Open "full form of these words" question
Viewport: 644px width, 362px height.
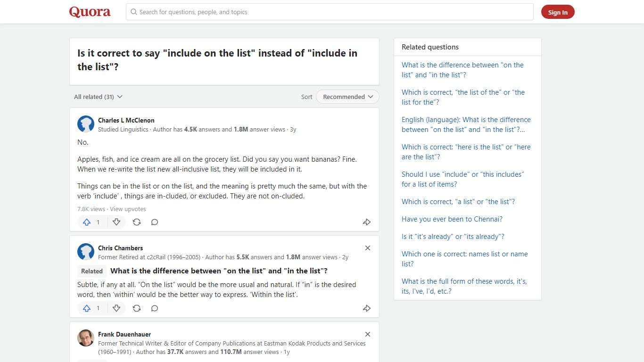(x=464, y=286)
